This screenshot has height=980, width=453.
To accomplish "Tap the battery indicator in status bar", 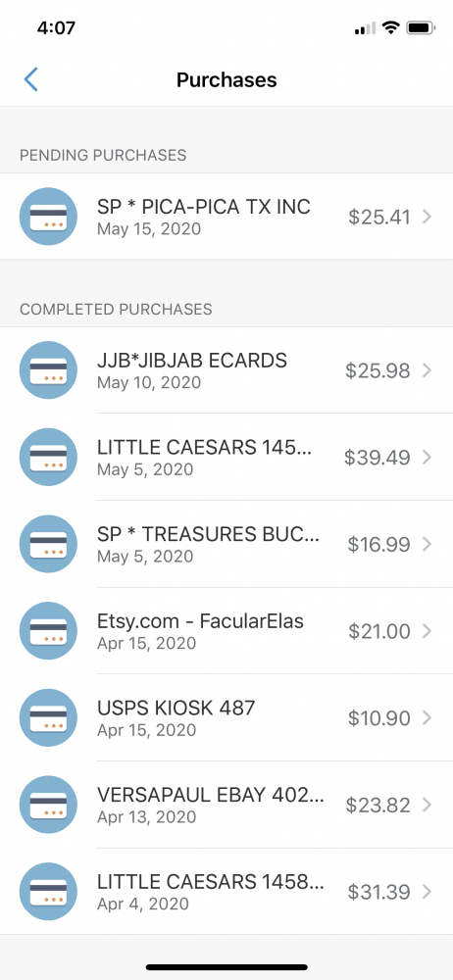I will click(x=421, y=28).
